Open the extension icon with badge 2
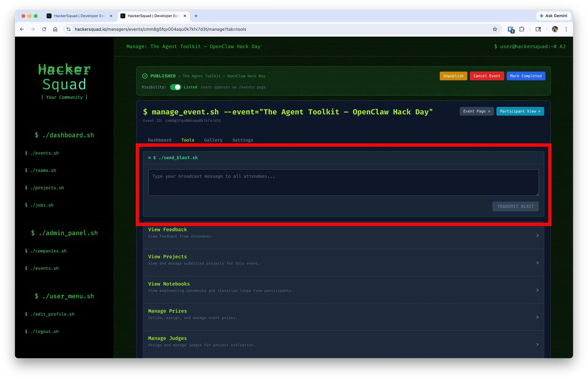Image resolution: width=588 pixels, height=379 pixels. pyautogui.click(x=511, y=29)
